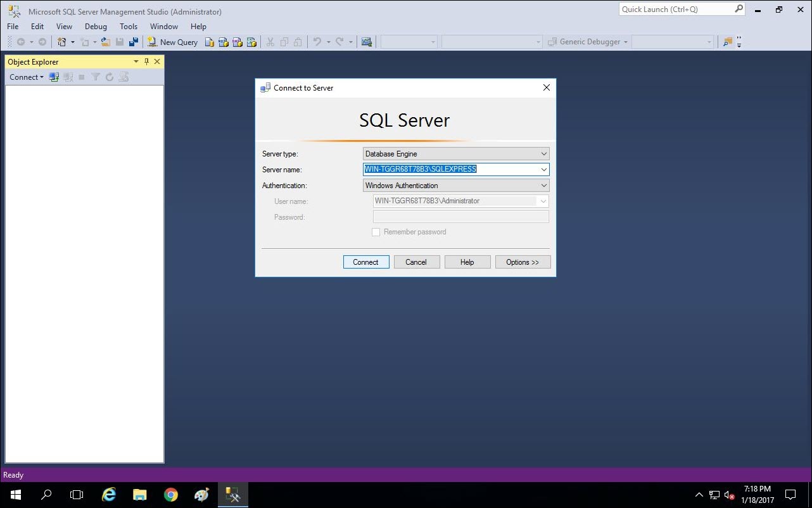Click the Save All icon in toolbar
This screenshot has height=508, width=812.
click(134, 42)
